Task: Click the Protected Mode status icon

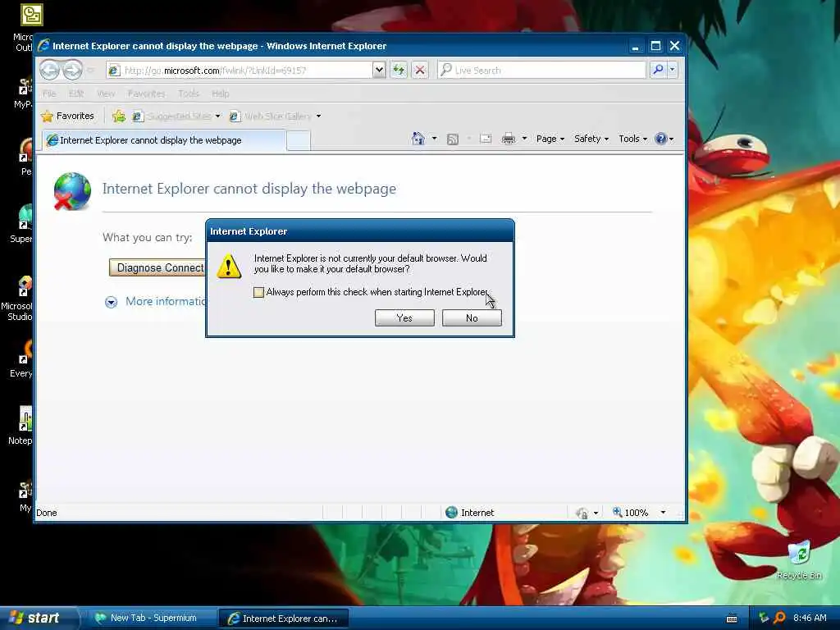Action: point(582,514)
